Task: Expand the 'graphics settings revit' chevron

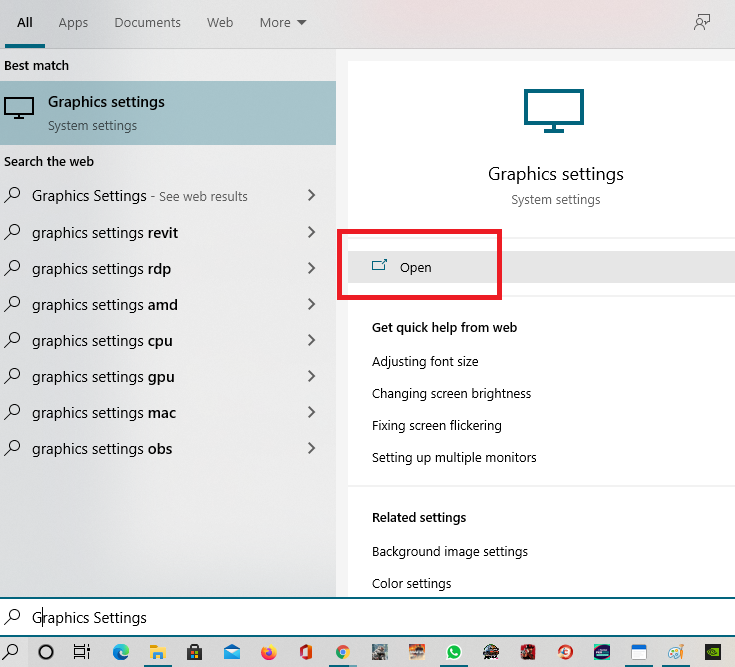Action: coord(311,232)
